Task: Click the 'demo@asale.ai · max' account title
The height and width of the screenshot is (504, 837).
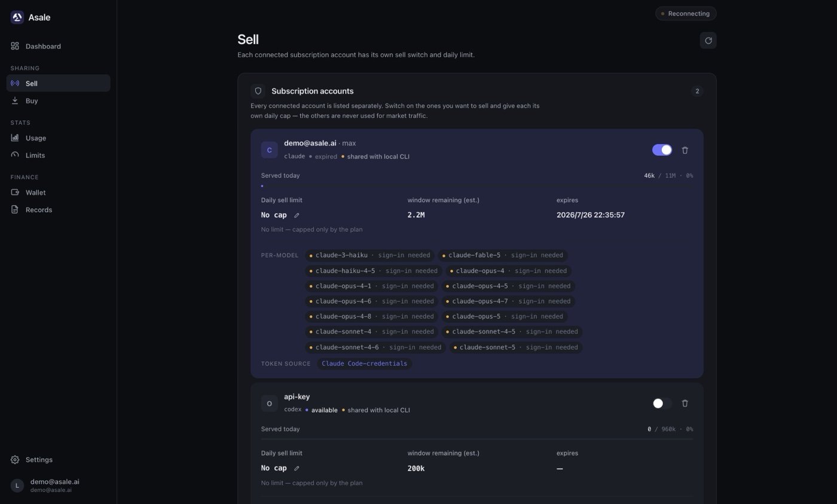Action: pos(320,143)
